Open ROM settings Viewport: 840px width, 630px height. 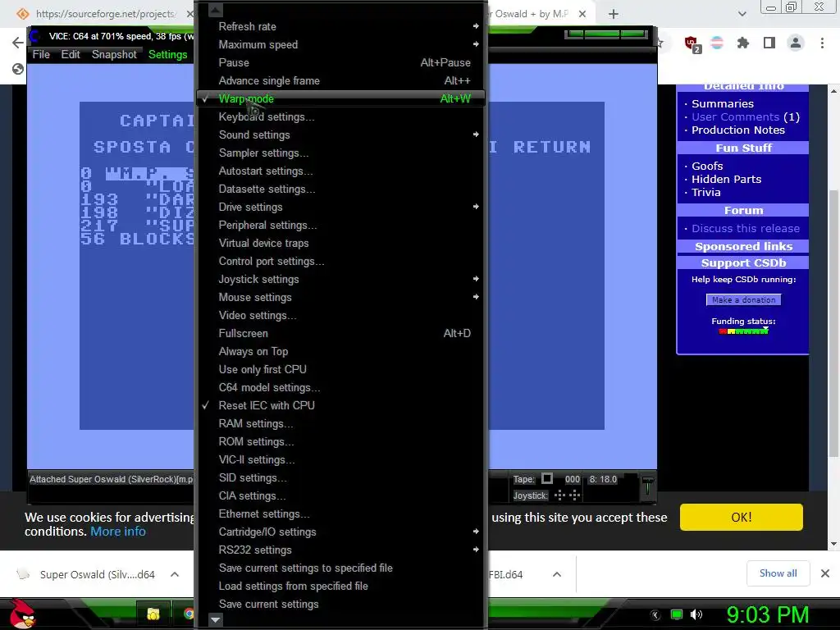coord(340,442)
